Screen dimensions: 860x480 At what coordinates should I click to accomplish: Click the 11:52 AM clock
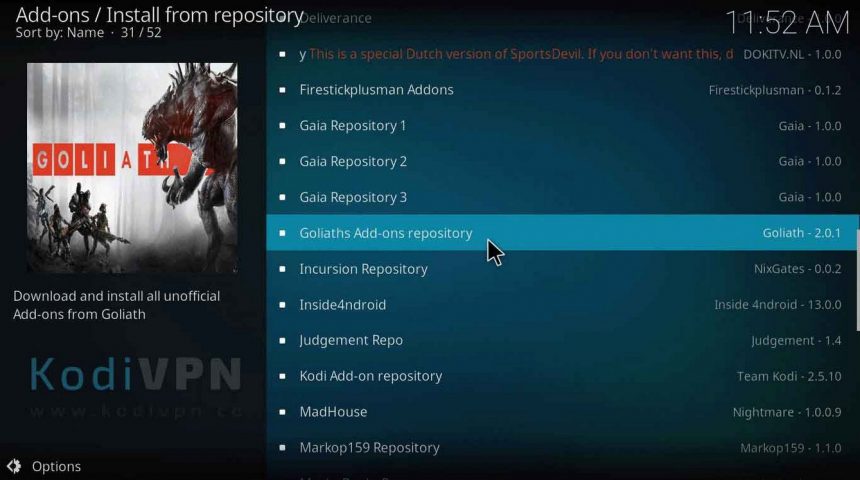click(x=788, y=23)
